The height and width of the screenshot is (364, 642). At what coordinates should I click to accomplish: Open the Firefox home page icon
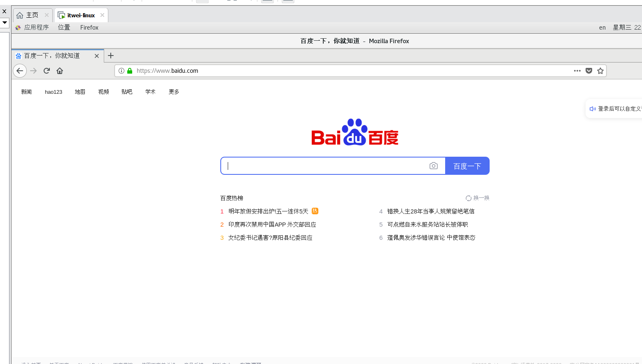(x=60, y=71)
